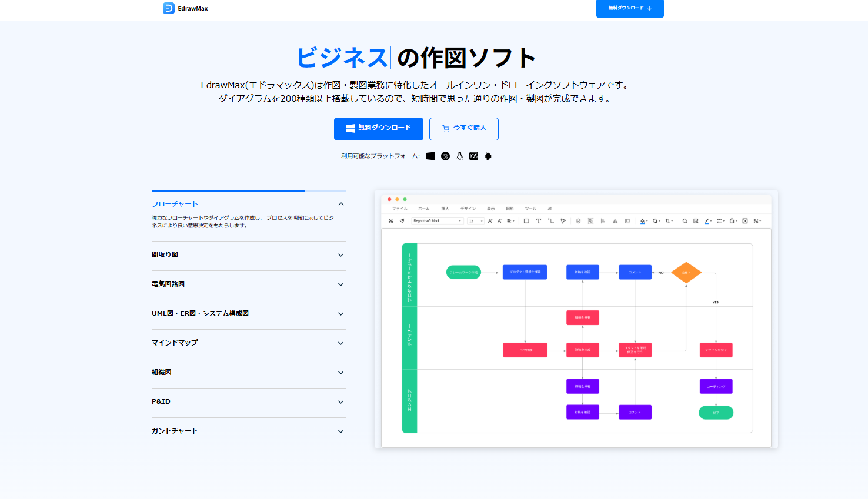Select the connector line tool
868x499 pixels.
coord(551,221)
